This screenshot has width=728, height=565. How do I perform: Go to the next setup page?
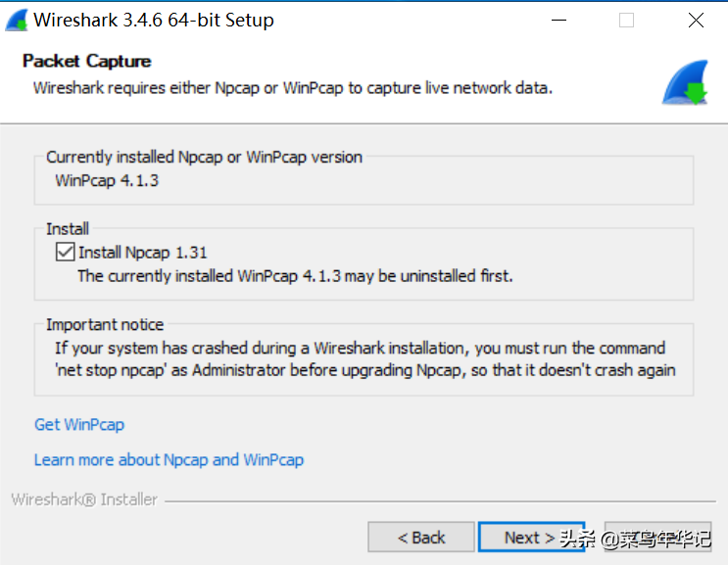coord(531,538)
